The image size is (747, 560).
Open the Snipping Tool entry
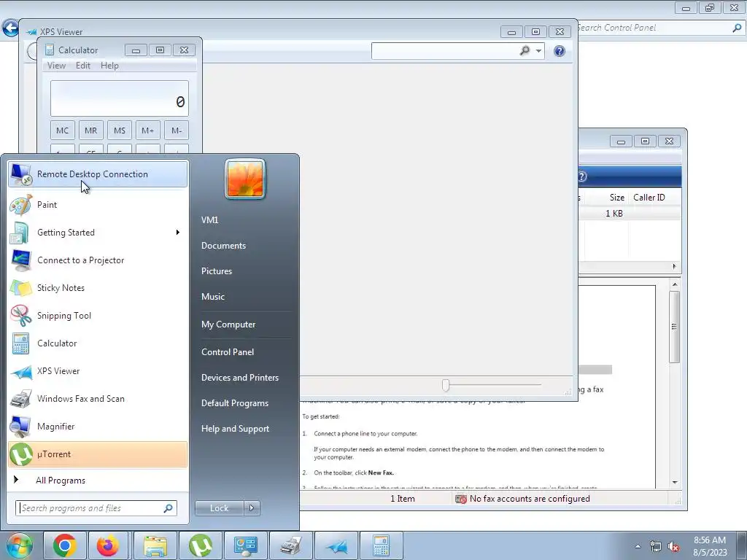98,315
